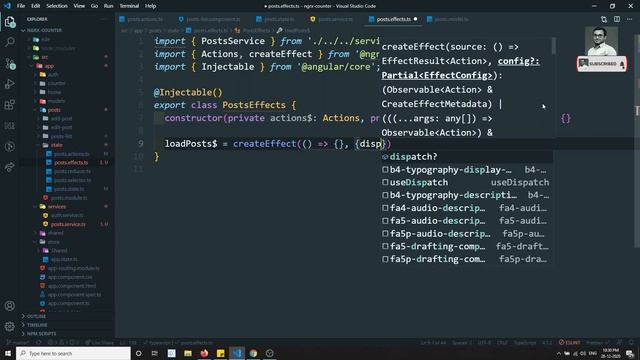Open Firefox from the taskbar
This screenshot has width=640, height=360.
coord(204,353)
